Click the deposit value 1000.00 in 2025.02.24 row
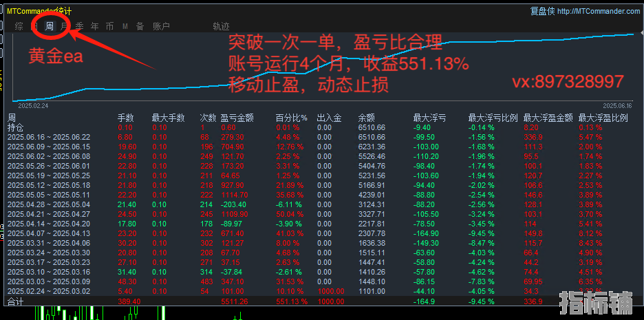Image resolution: width=644 pixels, height=320 pixels. click(x=331, y=292)
